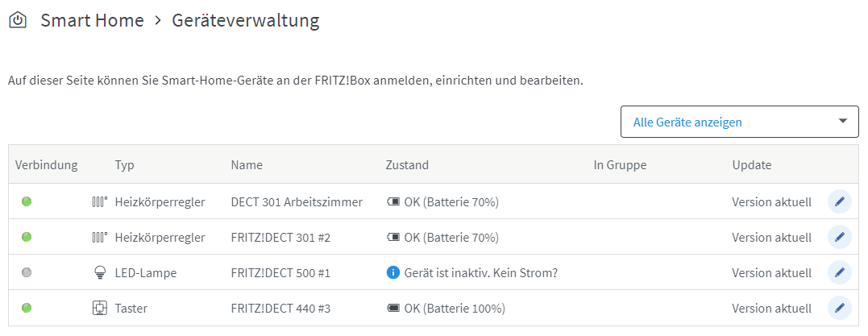
Task: Click pencil icon for FRITZ!DECT 301 #2
Action: pos(839,237)
